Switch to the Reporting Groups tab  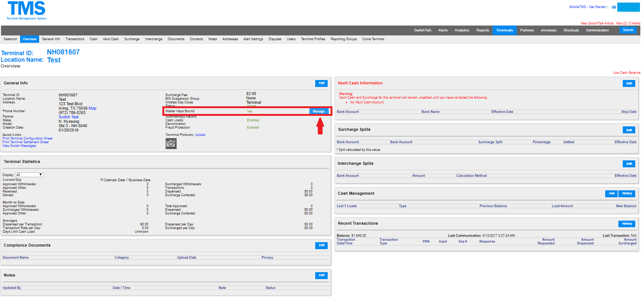(x=344, y=39)
